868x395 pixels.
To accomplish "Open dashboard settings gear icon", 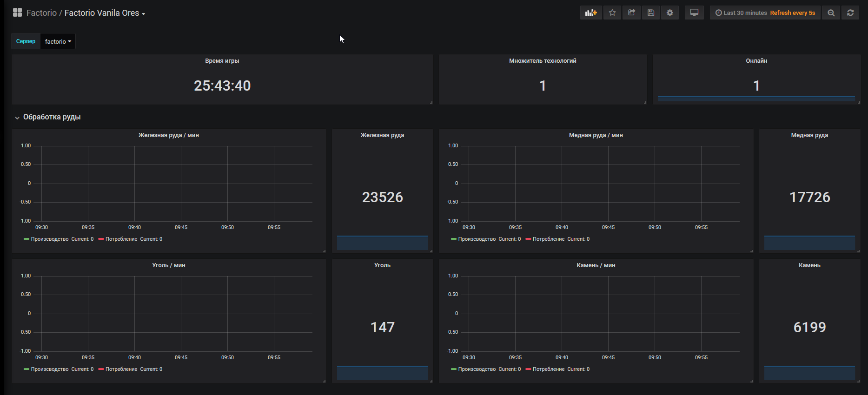I will pyautogui.click(x=670, y=13).
